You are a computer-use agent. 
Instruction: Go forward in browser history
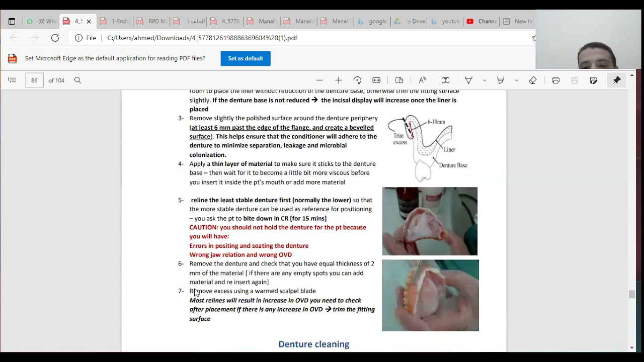34,38
